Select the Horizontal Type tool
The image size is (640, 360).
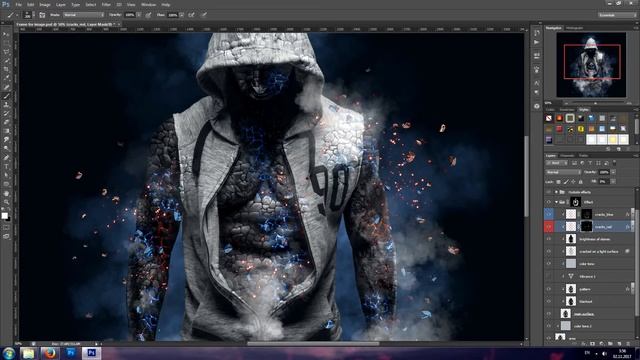click(x=6, y=166)
